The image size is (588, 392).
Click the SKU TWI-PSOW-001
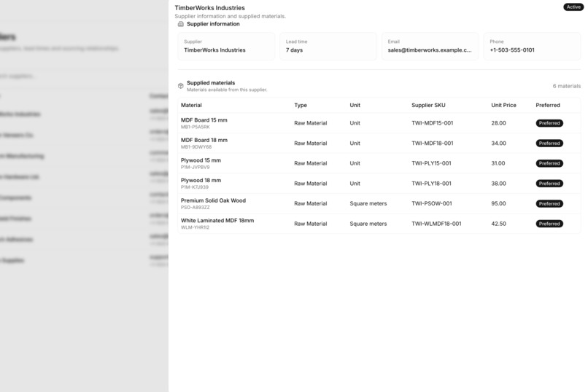coord(432,204)
